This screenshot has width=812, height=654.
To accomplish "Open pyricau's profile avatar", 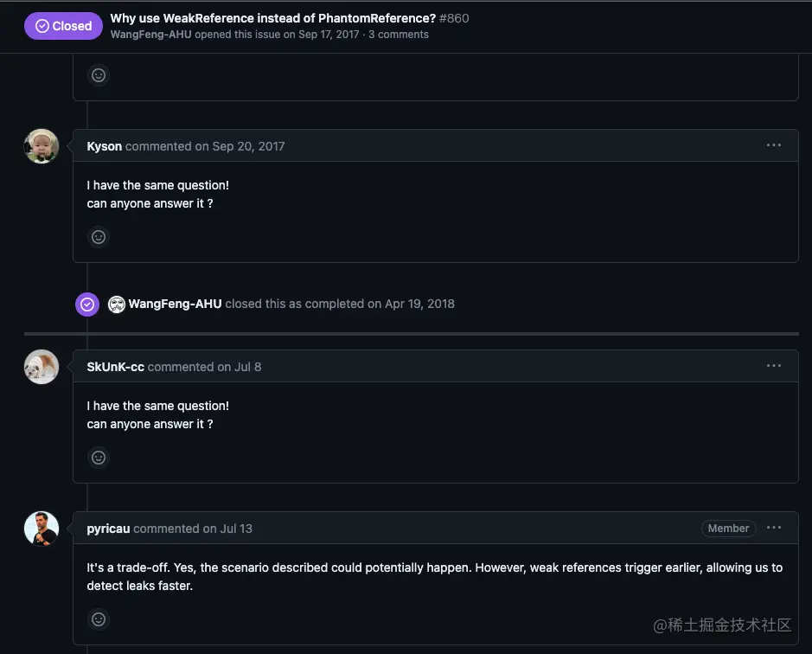I will pyautogui.click(x=42, y=529).
